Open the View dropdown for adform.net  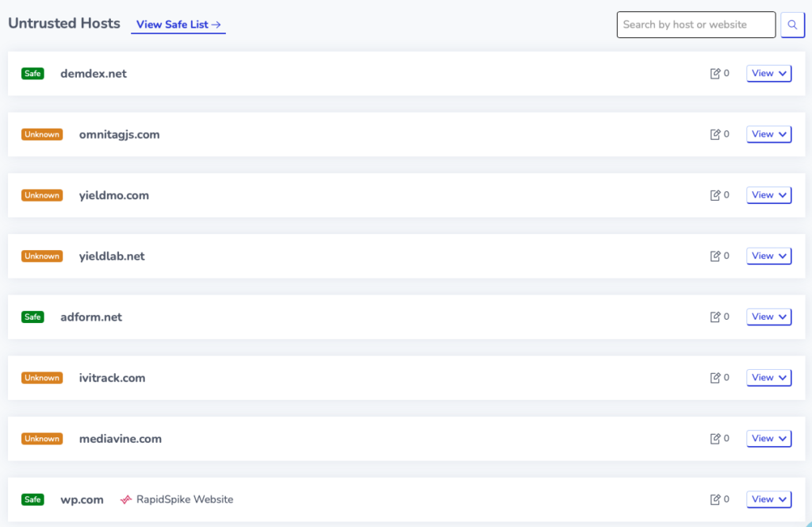point(769,317)
